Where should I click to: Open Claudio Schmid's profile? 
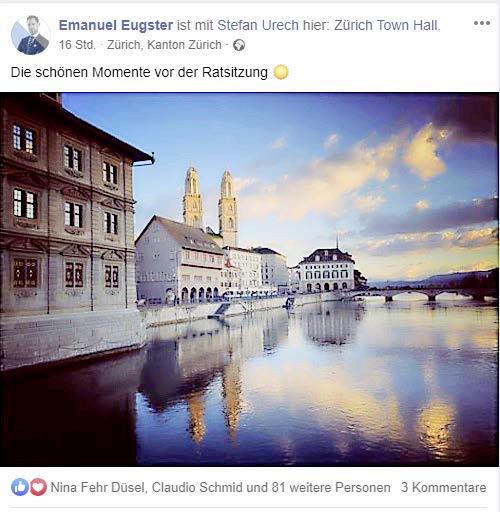point(197,487)
